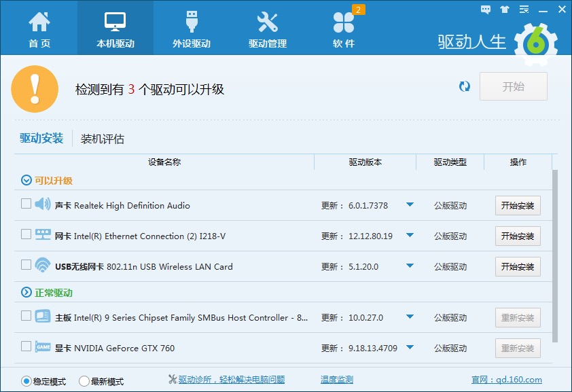Click the 驱动人生 gear logo
Screen dimensions: 572x392
click(x=535, y=44)
